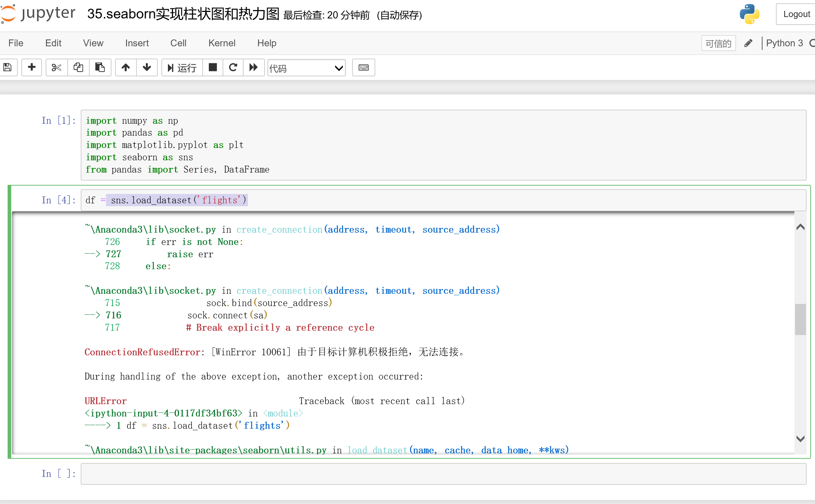Click the ipython-input-4 traceback line
Screen dimensions: 815x504
tap(194, 413)
